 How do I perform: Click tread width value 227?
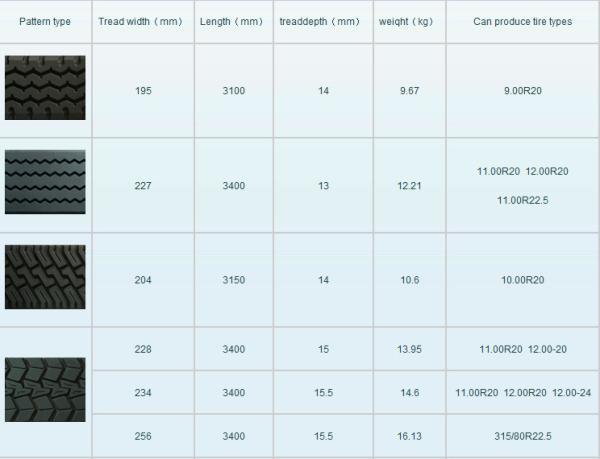pyautogui.click(x=143, y=186)
